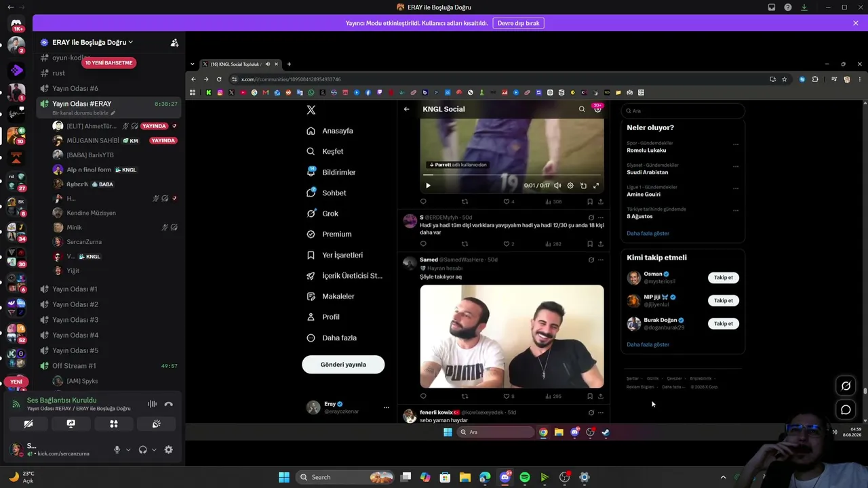Bookmark the ERDEMyfyh post

tap(590, 244)
